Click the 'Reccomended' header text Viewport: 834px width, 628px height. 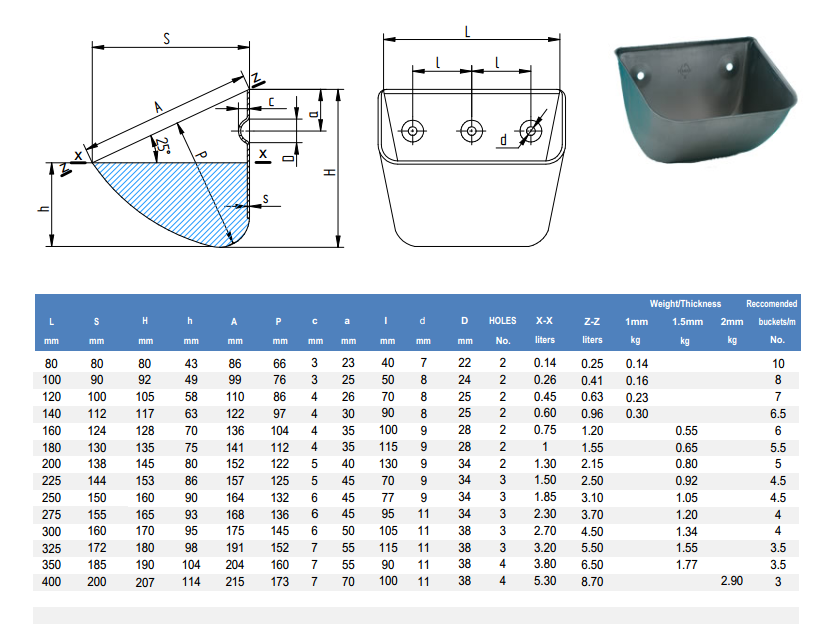click(x=771, y=304)
